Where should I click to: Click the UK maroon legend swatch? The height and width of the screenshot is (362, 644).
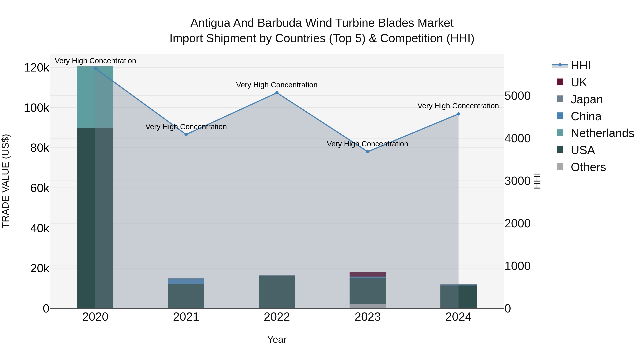pyautogui.click(x=560, y=82)
